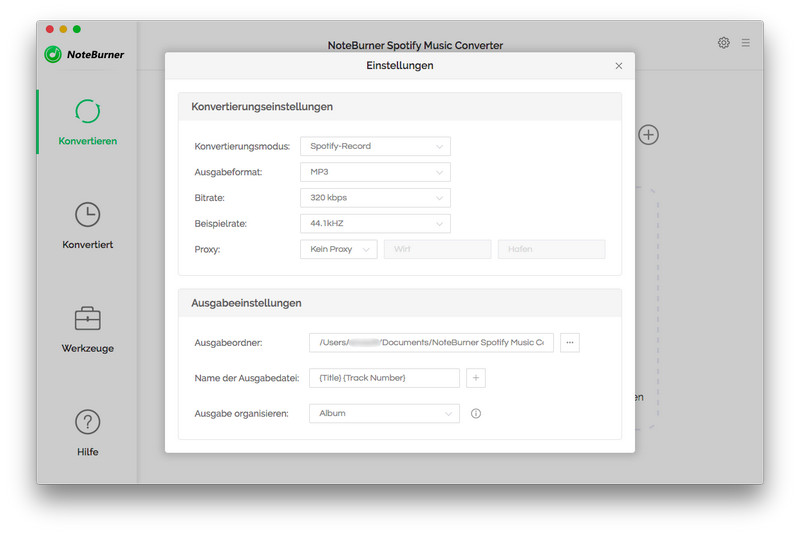Open the Konvertiert history clock icon
The height and width of the screenshot is (536, 800).
87,215
